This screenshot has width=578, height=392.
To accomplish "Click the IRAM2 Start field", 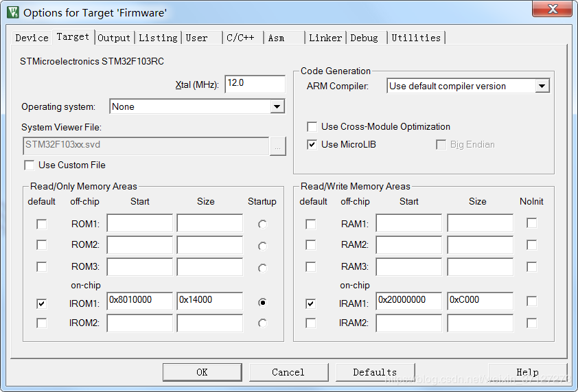I will pyautogui.click(x=409, y=323).
